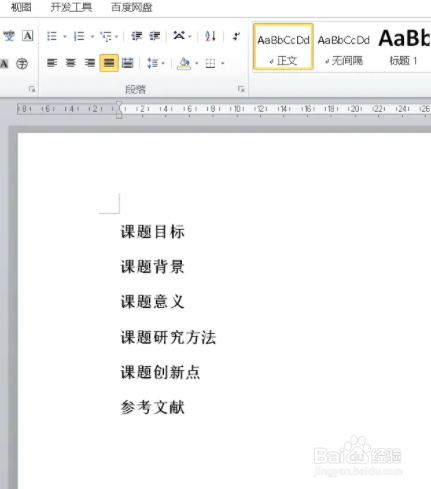Click the Borders icon
The height and width of the screenshot is (489, 431).
coord(210,63)
